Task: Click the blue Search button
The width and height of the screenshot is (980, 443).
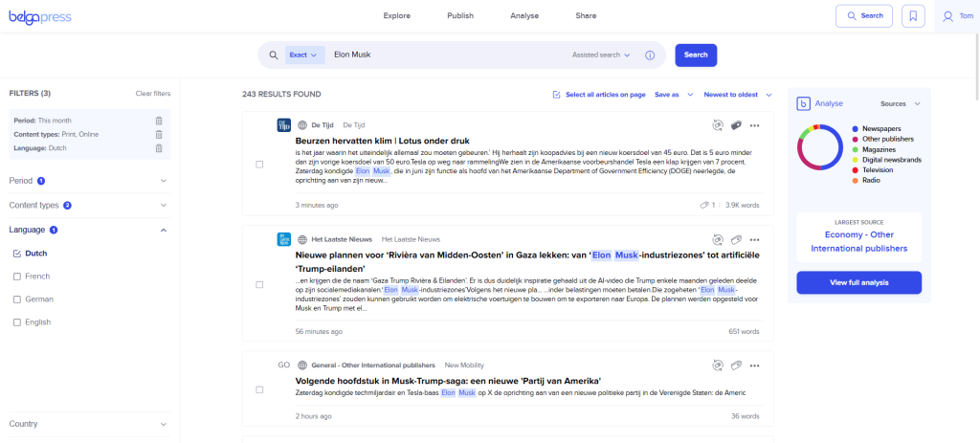Action: [x=696, y=55]
